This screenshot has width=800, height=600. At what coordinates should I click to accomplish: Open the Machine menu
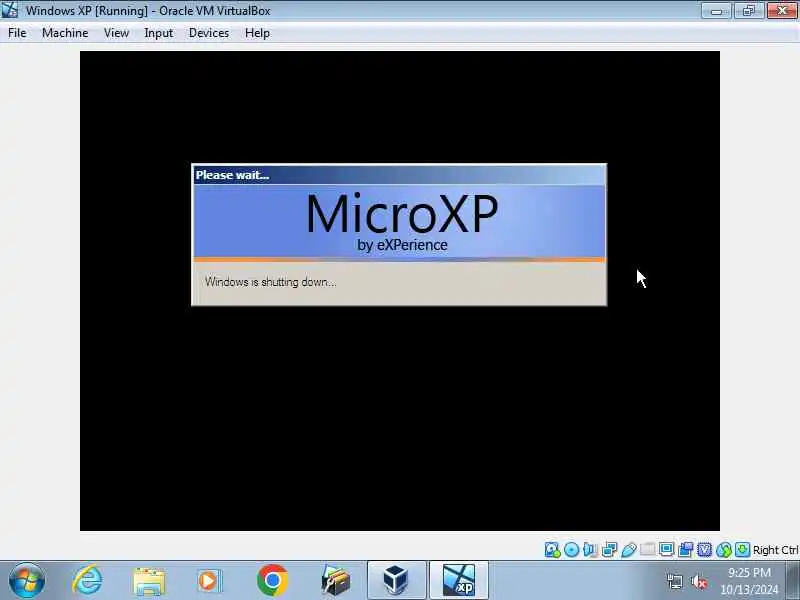point(65,33)
